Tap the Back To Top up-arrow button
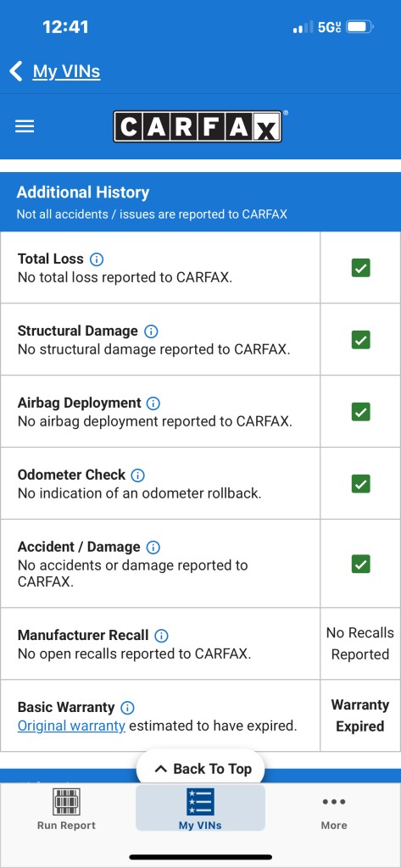This screenshot has height=868, width=401. 200,768
